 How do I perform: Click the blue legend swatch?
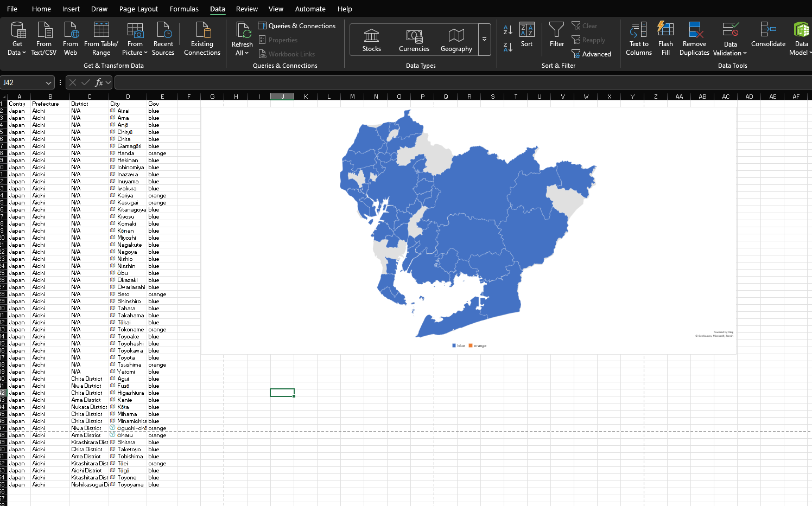click(x=454, y=345)
